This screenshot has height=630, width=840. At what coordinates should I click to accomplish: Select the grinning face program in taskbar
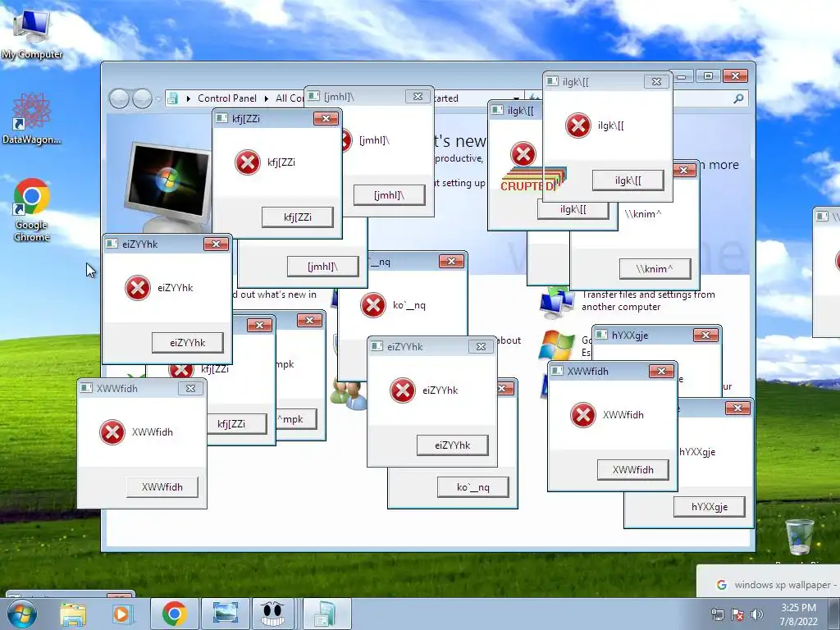click(272, 614)
